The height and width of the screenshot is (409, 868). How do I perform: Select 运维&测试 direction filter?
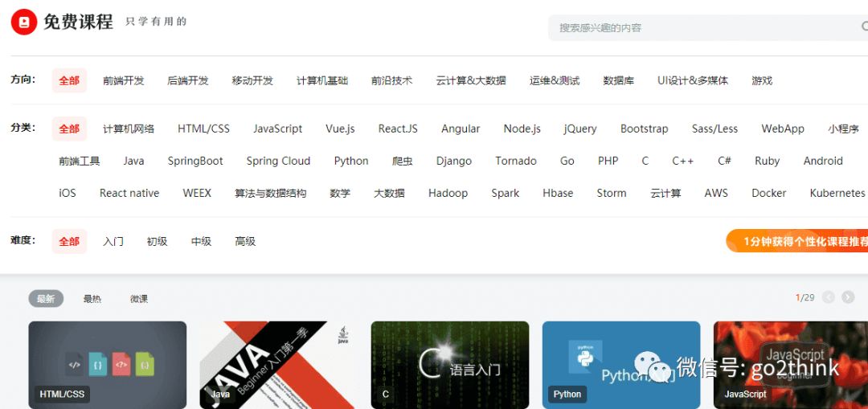555,80
